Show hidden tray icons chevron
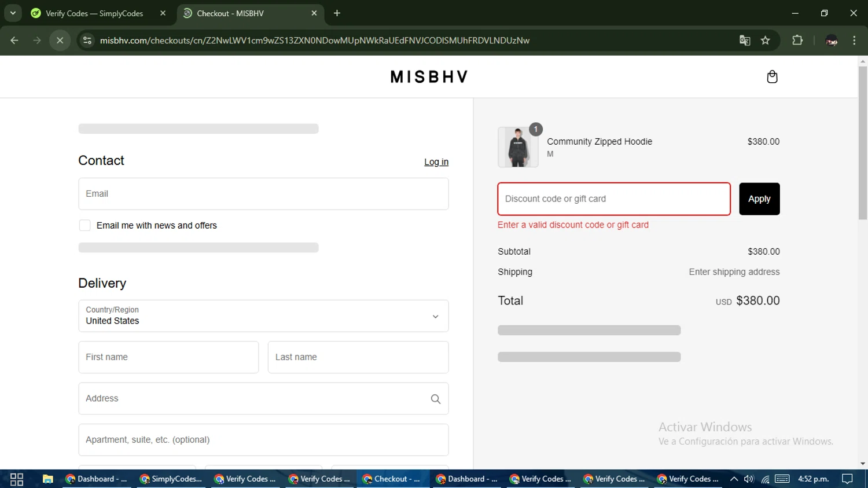This screenshot has height=488, width=868. pyautogui.click(x=734, y=479)
